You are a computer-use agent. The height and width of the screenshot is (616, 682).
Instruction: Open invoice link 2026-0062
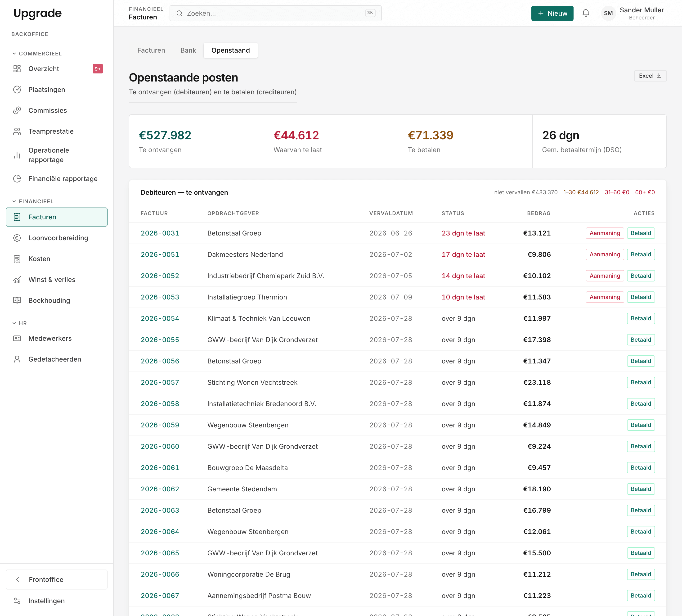pyautogui.click(x=160, y=489)
